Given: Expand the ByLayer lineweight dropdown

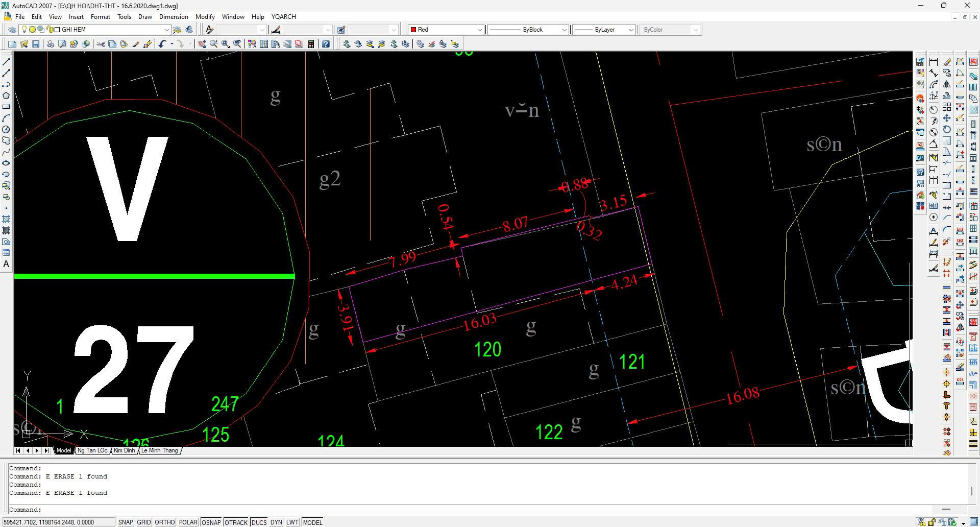Looking at the screenshot, I should 631,30.
